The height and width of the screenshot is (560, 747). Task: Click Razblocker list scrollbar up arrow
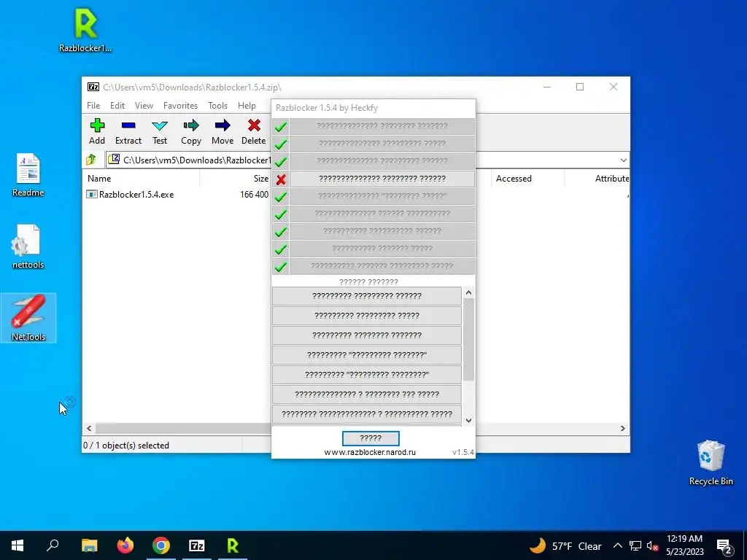[468, 292]
